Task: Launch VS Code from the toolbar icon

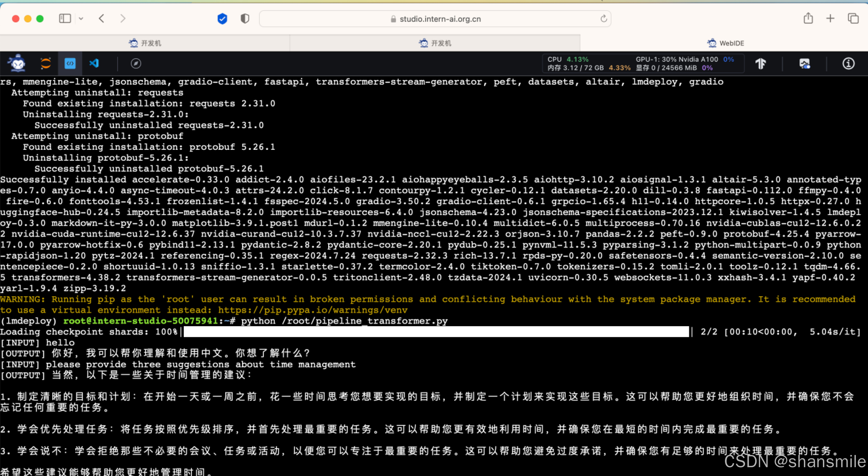Action: click(x=94, y=63)
